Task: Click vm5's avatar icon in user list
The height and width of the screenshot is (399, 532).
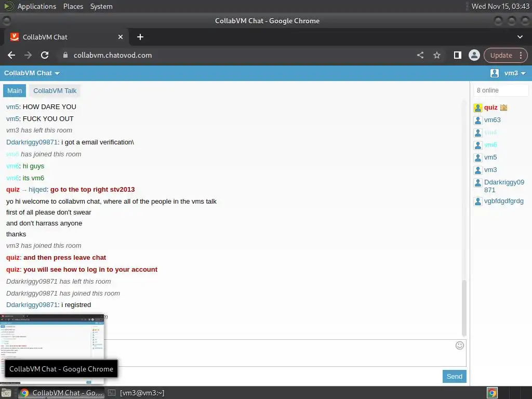Action: (x=478, y=158)
